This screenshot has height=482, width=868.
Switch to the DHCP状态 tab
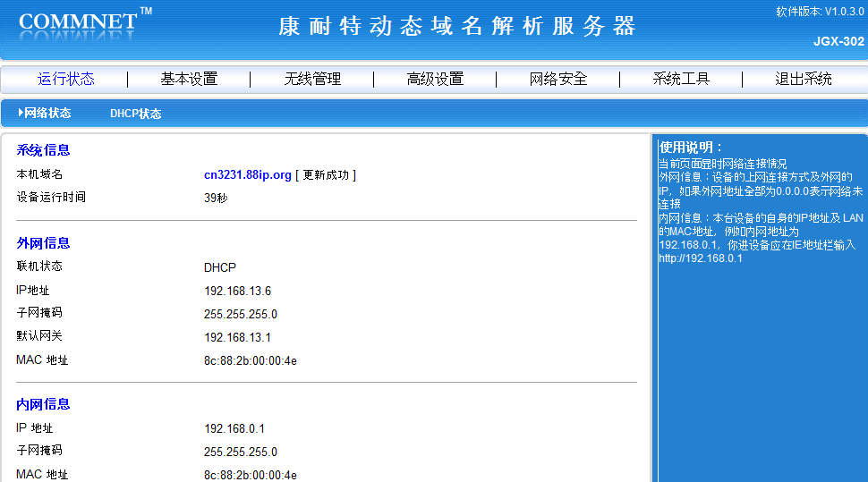point(135,114)
